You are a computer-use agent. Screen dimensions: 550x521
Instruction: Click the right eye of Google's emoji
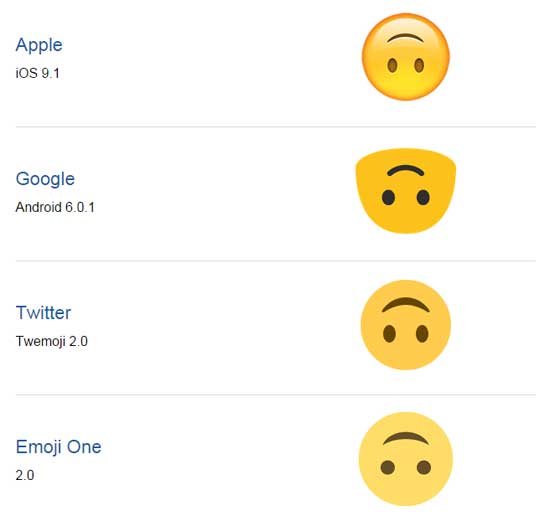(x=423, y=197)
